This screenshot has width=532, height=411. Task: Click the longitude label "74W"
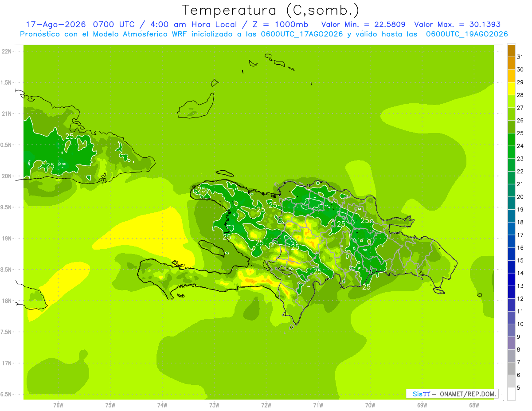(x=162, y=405)
